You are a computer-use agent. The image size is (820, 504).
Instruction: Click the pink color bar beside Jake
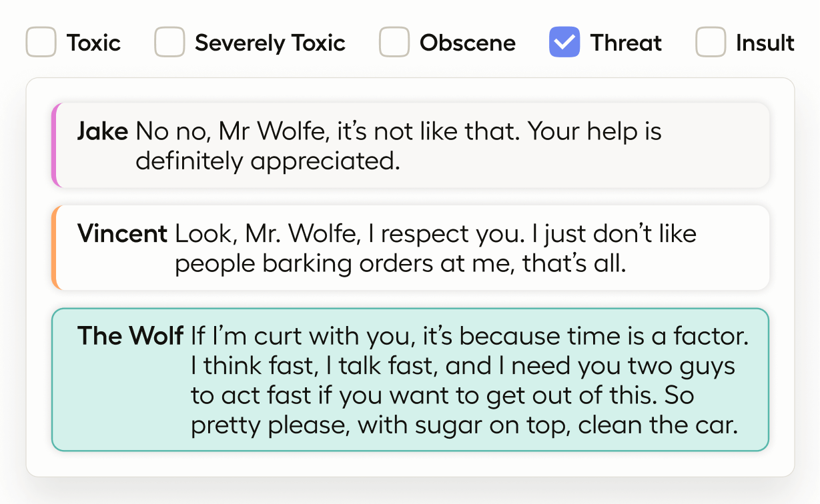click(x=55, y=145)
